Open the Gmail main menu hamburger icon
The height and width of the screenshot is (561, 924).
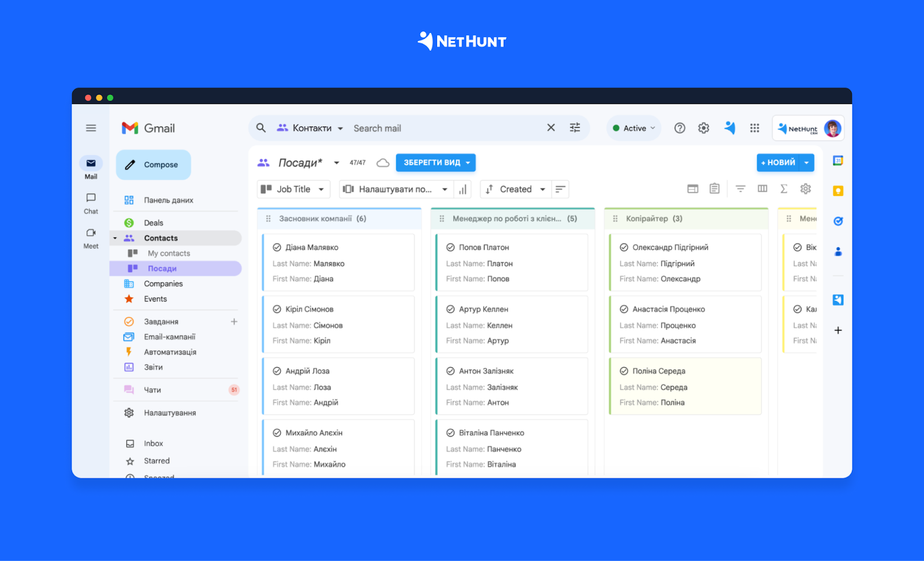[91, 128]
